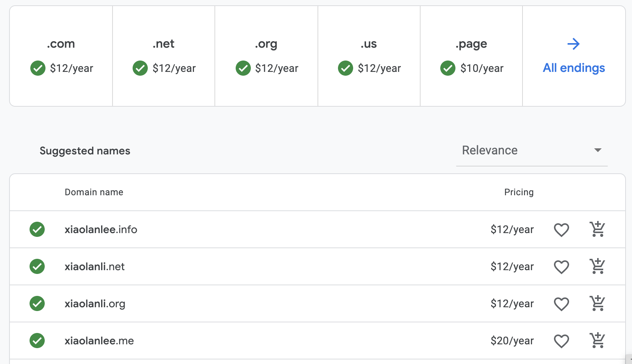Screen dimensions: 632x364
Task: Add xiaolanli.org to cart
Action: [x=598, y=303]
